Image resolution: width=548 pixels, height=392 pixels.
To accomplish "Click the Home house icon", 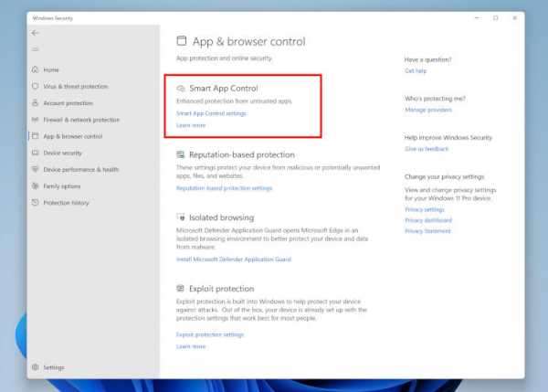I will coord(35,69).
